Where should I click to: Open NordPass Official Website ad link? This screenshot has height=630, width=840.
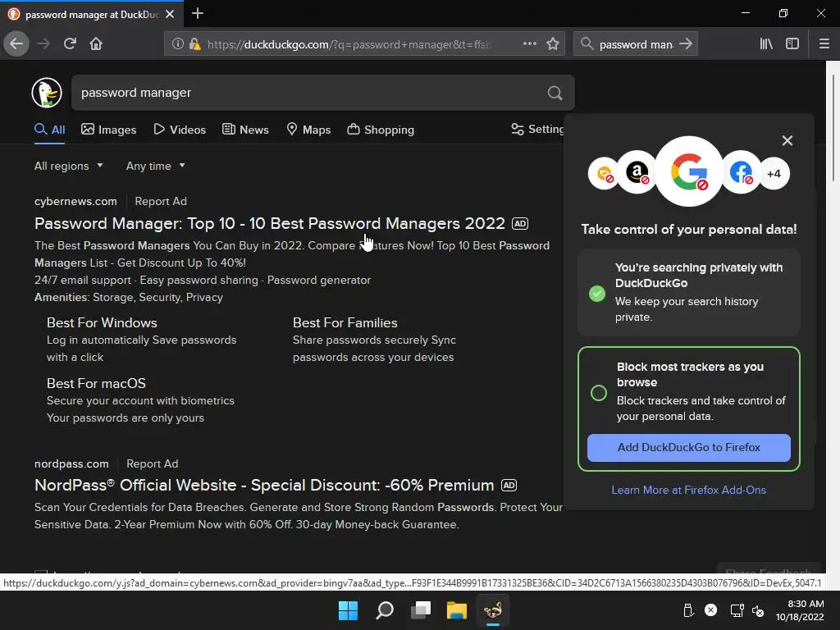coord(264,485)
